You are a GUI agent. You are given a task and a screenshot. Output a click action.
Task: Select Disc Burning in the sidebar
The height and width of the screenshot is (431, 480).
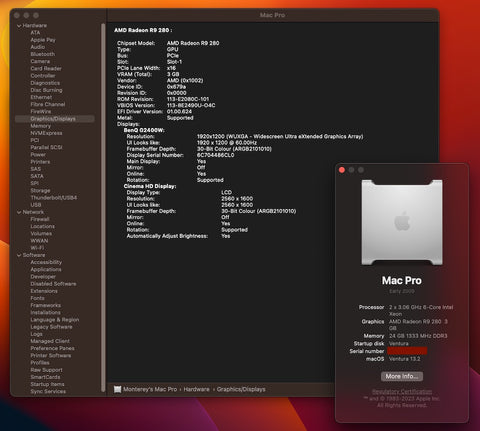[46, 90]
